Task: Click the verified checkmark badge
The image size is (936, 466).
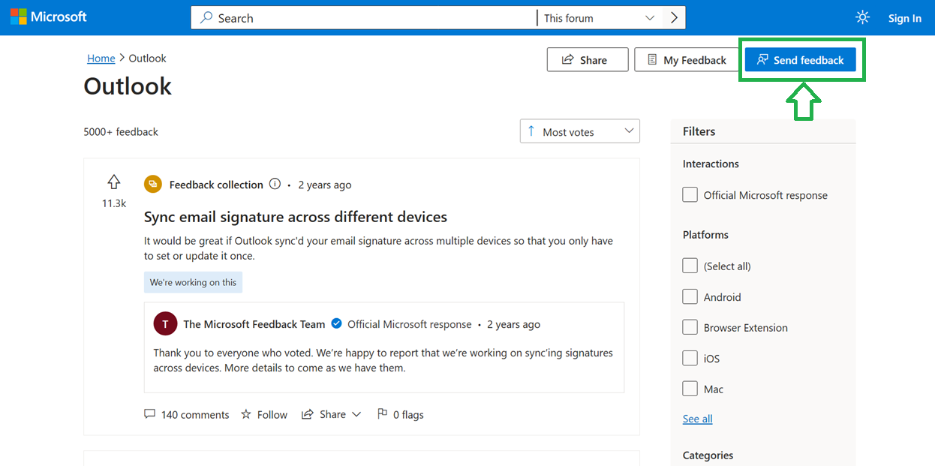Action: [x=336, y=324]
